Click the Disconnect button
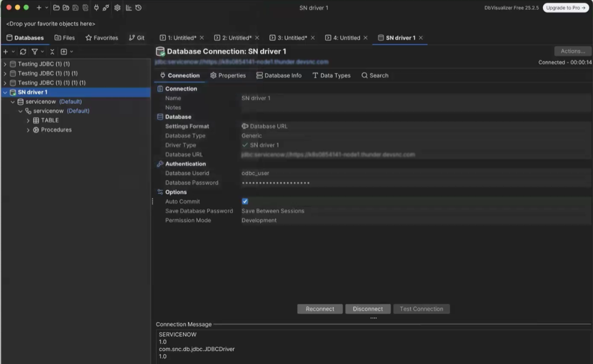The width and height of the screenshot is (593, 364). [367, 309]
